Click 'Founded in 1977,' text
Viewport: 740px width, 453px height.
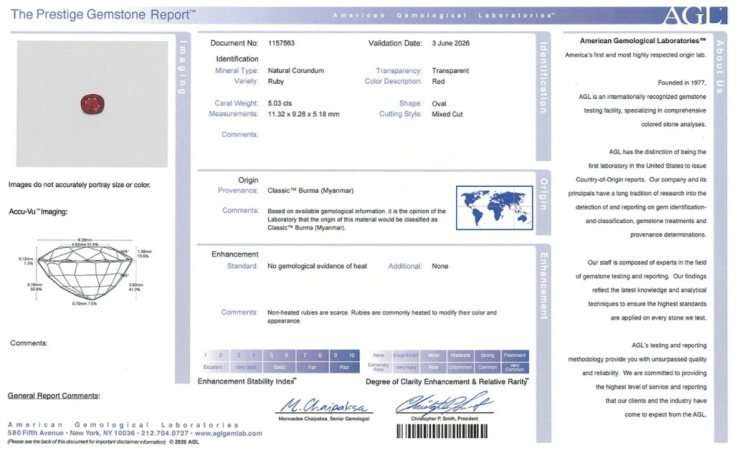[x=682, y=83]
